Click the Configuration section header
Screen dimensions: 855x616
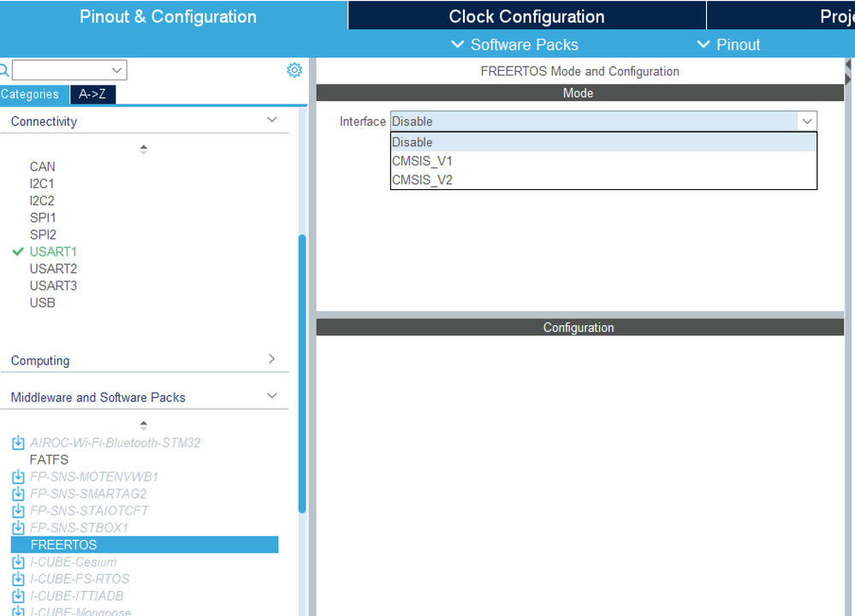[579, 327]
